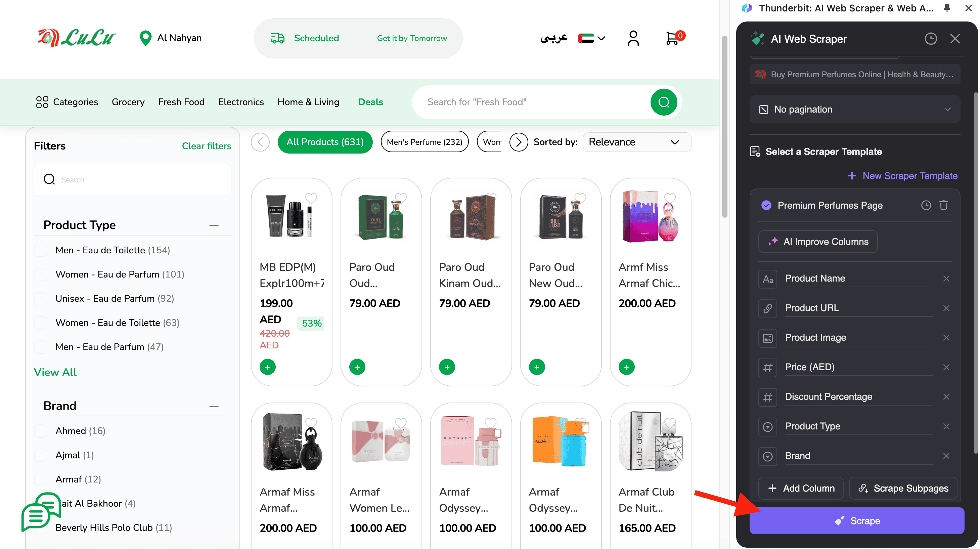
Task: Remove the Product Name column
Action: [x=946, y=279]
